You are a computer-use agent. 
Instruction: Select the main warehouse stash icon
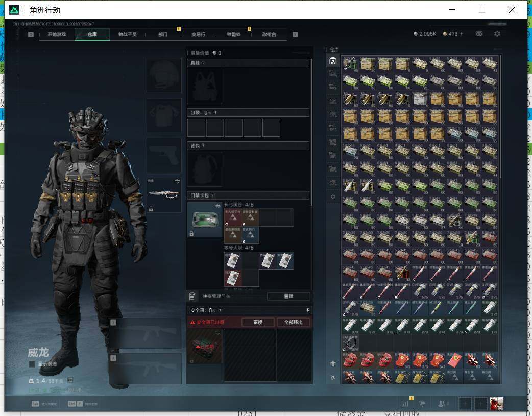pos(333,61)
